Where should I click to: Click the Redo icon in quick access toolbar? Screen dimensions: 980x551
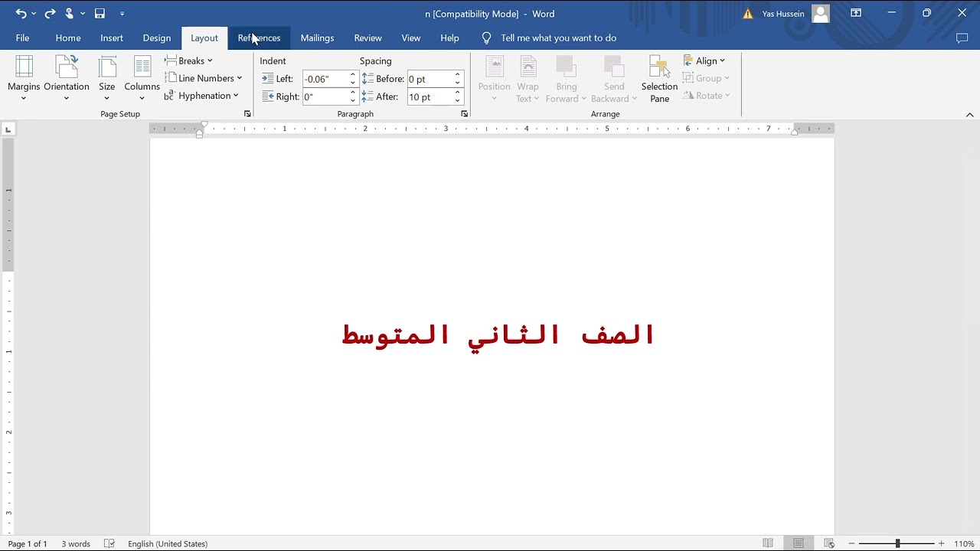coord(50,13)
